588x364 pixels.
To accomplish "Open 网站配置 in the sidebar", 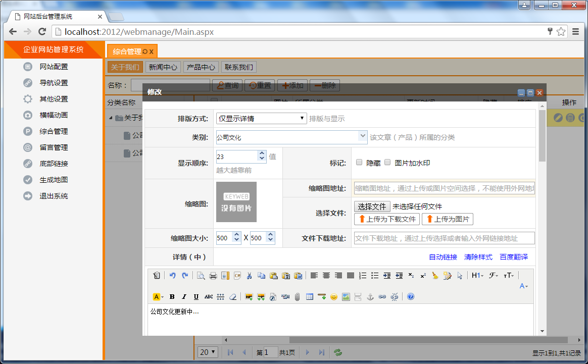I will 54,67.
